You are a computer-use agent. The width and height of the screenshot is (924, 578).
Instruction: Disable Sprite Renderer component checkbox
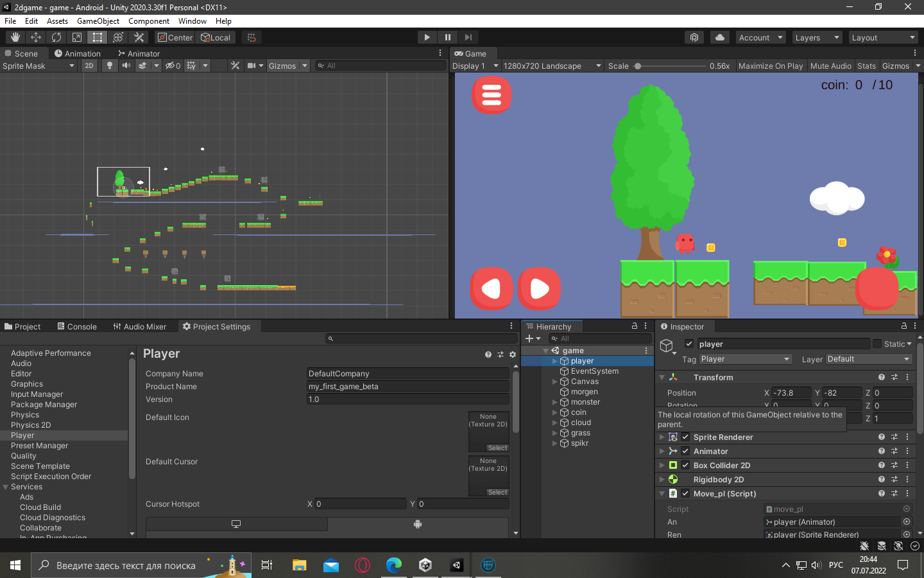(x=685, y=437)
